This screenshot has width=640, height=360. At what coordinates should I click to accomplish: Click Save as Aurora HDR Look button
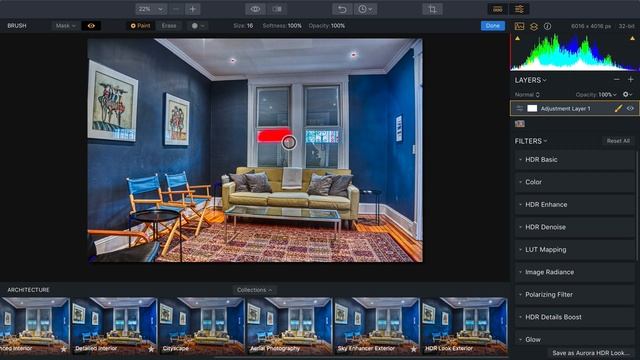591,353
